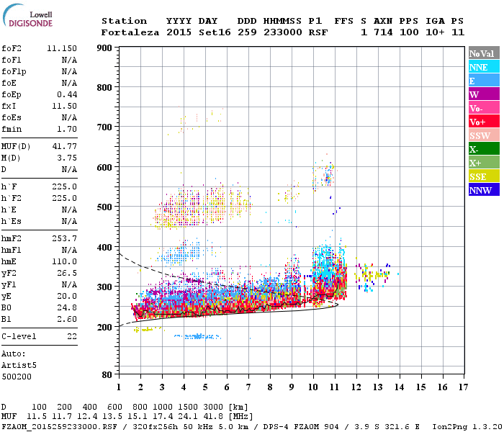The image size is (504, 432).
Task: Click the D 3000 distance value
Action: pos(213,408)
